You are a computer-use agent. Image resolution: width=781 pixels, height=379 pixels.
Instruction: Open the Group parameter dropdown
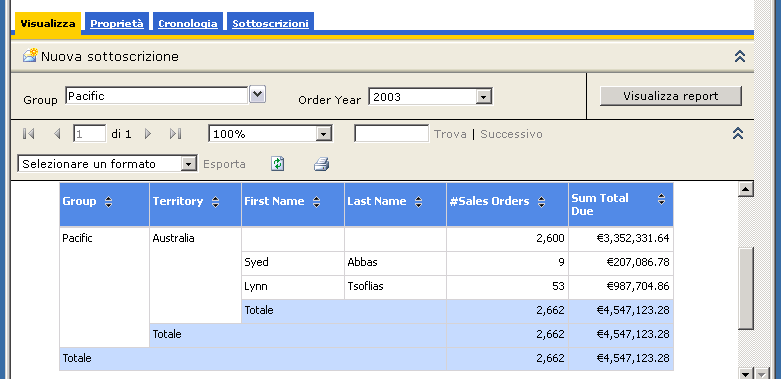(x=258, y=94)
